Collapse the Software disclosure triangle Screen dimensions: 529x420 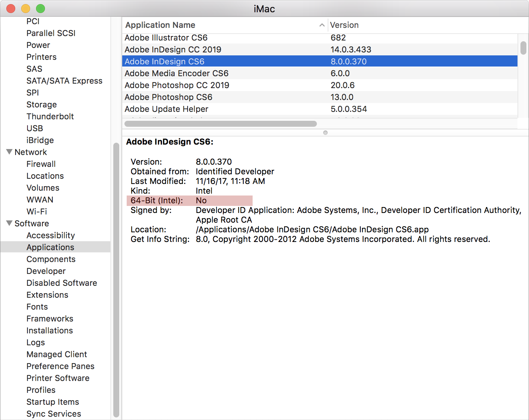point(9,223)
